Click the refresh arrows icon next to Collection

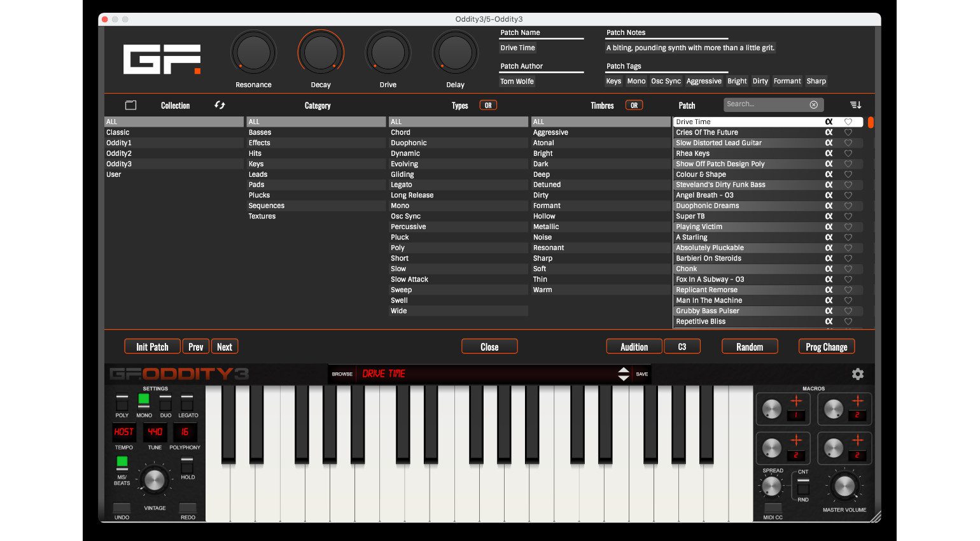pos(220,105)
